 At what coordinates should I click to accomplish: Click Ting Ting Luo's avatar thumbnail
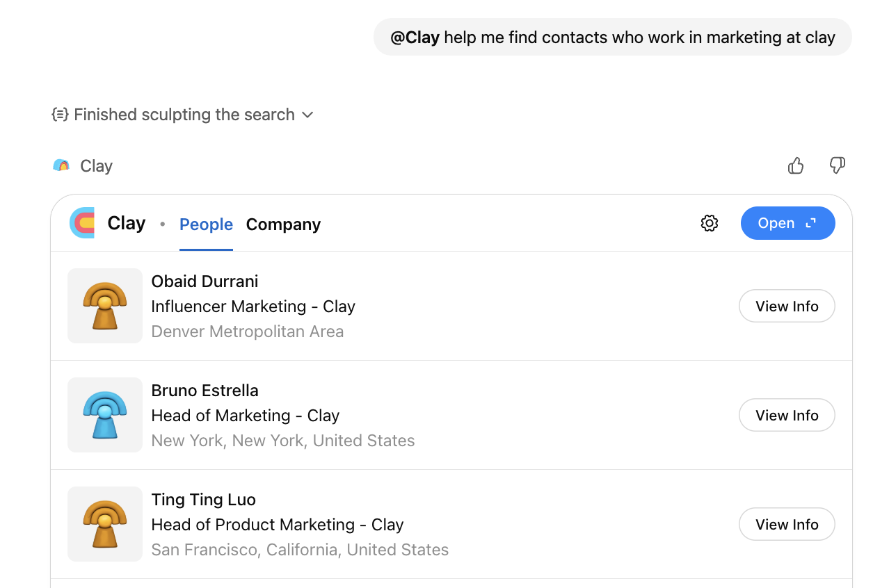105,524
